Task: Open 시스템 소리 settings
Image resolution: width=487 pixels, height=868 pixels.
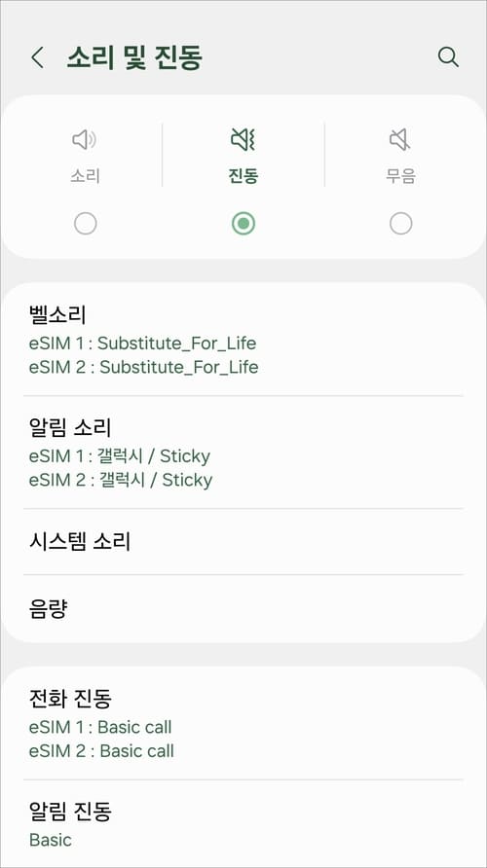Action: pos(243,541)
